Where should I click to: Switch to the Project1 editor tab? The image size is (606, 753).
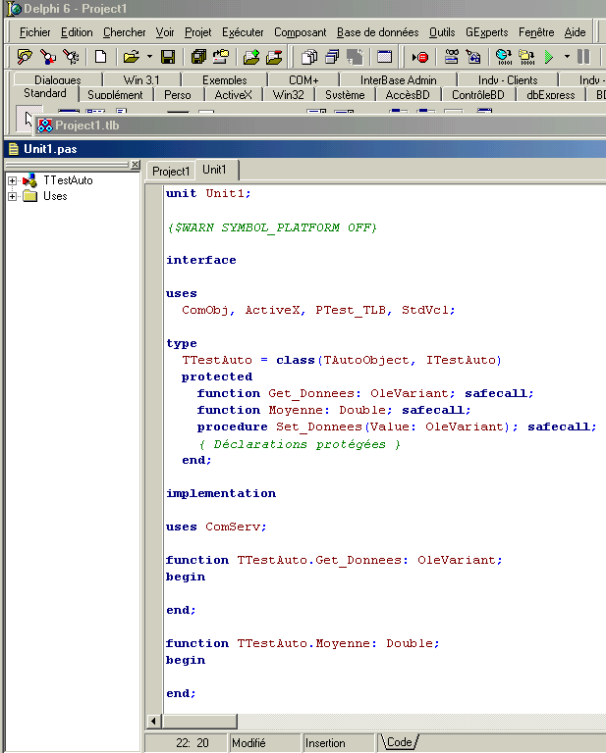171,171
